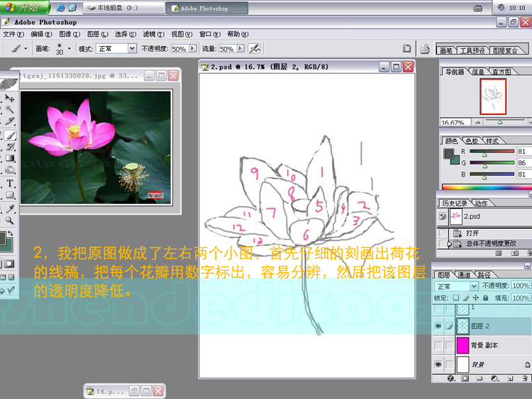Toggle lock transparent pixels

pyautogui.click(x=456, y=298)
